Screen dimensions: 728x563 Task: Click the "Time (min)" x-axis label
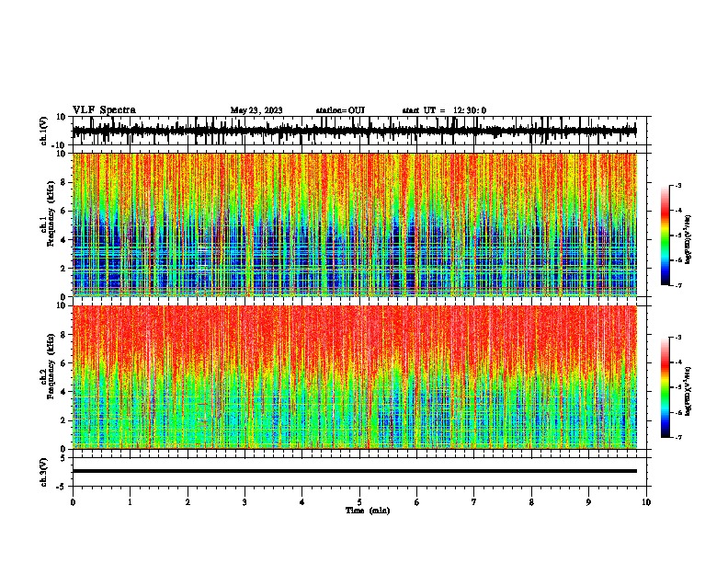tap(368, 511)
